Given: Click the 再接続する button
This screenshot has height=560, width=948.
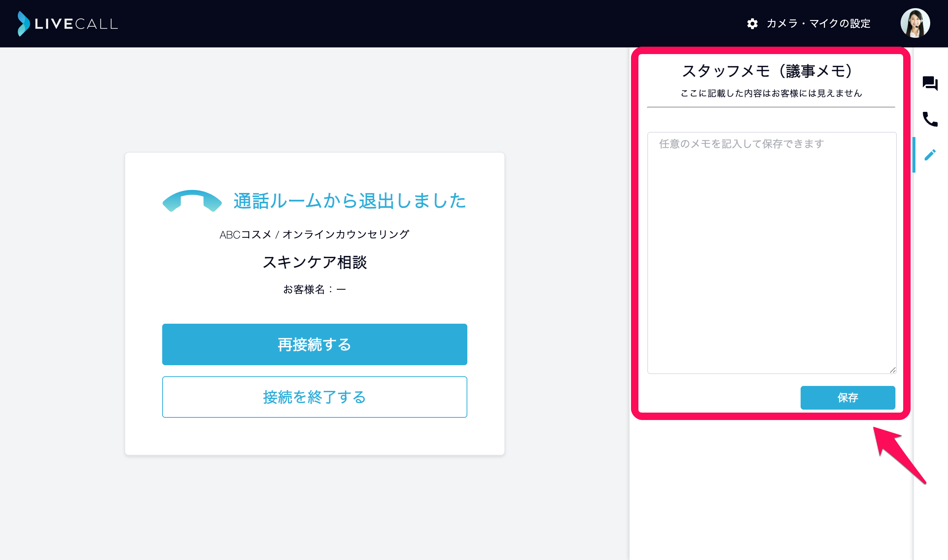Looking at the screenshot, I should pos(315,344).
